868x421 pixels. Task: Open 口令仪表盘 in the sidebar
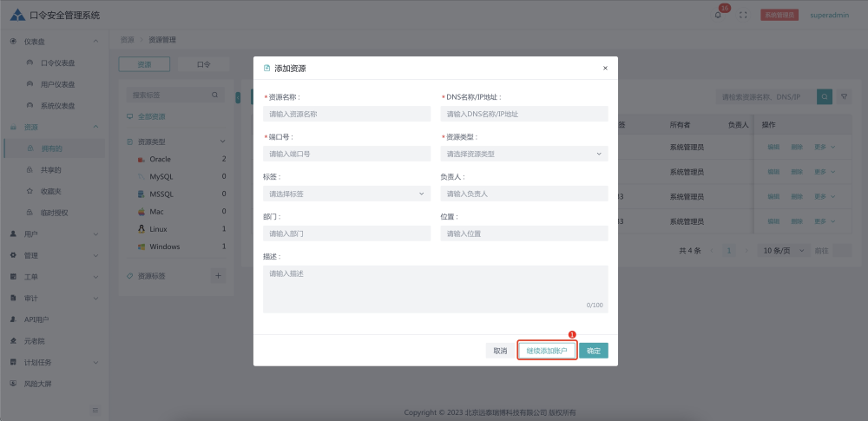click(x=57, y=62)
